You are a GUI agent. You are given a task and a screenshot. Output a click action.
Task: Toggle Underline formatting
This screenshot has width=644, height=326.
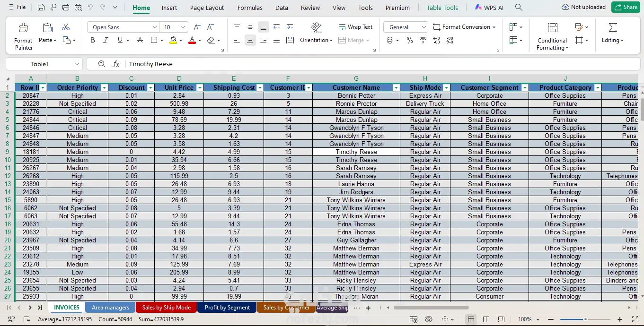pos(120,40)
